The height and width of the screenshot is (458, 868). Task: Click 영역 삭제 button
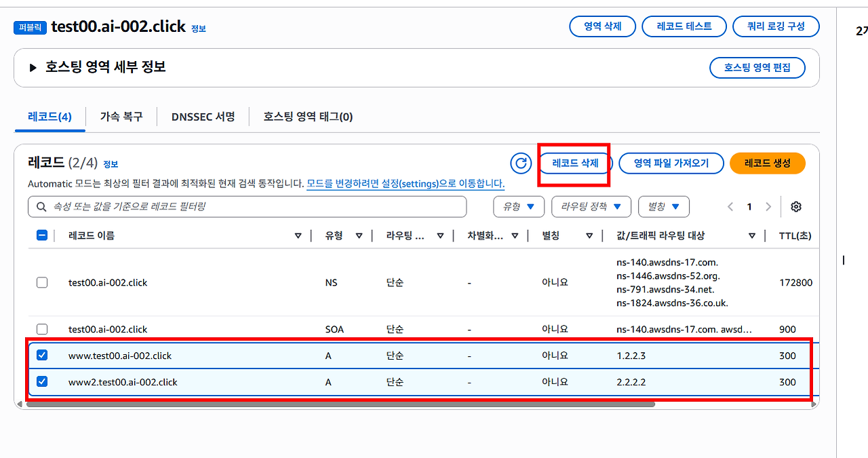[602, 26]
